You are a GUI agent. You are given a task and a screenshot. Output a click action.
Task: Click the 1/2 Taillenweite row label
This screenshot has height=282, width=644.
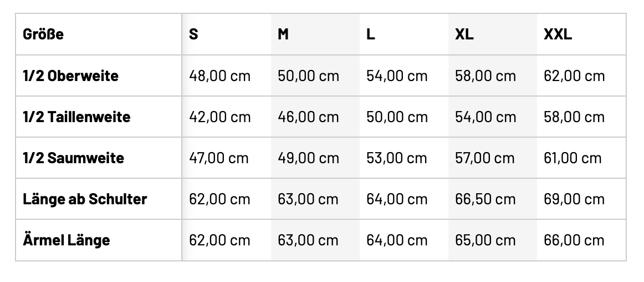[76, 117]
